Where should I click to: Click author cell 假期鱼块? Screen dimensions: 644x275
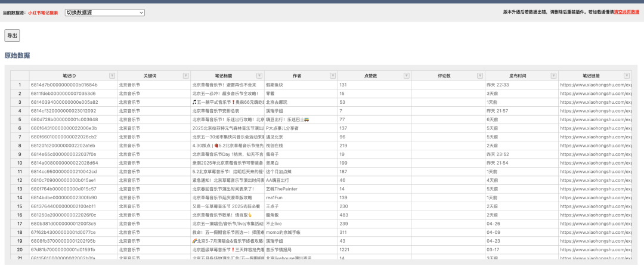tap(301, 85)
